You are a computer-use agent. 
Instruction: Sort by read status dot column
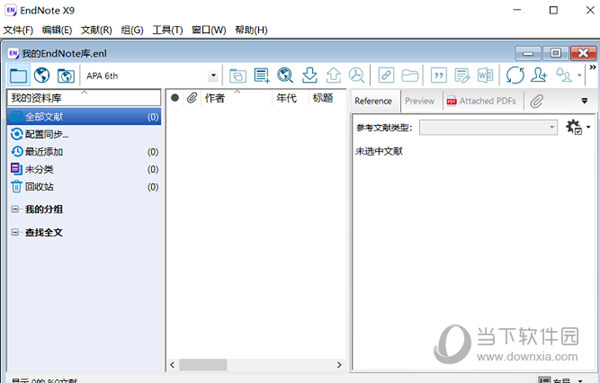175,98
